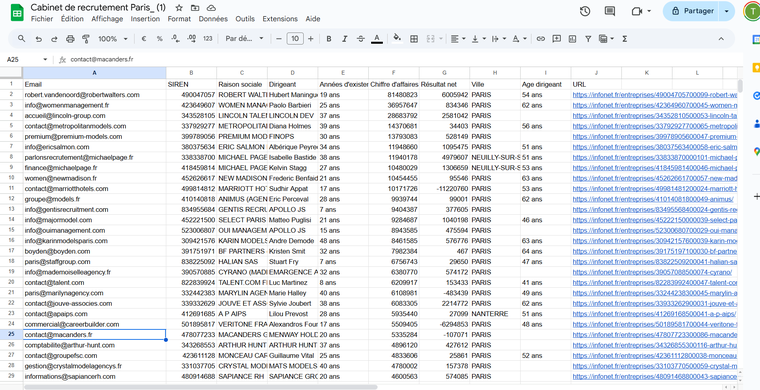Image resolution: width=760 pixels, height=390 pixels.
Task: Star the document Cabinet de recrutement Paris
Action: pyautogui.click(x=179, y=8)
